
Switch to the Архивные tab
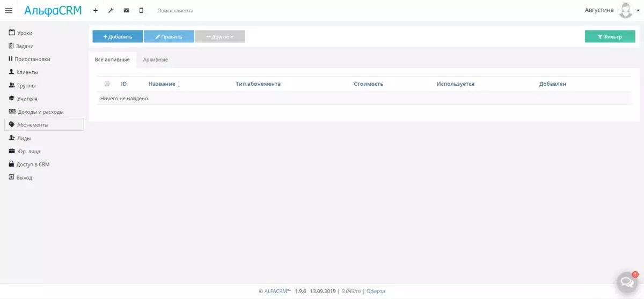point(156,59)
